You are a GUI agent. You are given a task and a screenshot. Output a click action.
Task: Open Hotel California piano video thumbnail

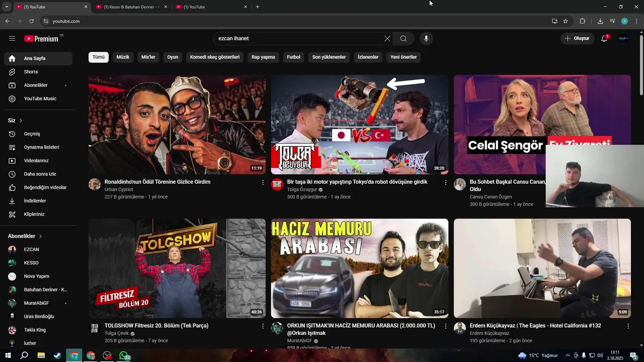coord(542,268)
